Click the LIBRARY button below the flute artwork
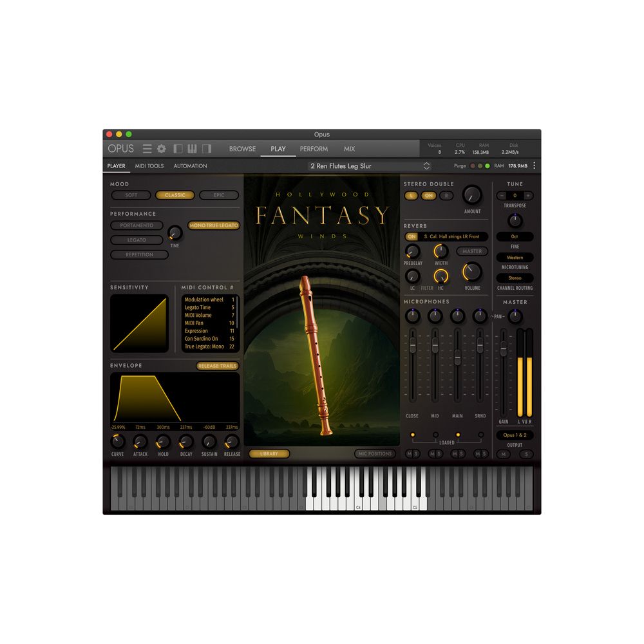Image resolution: width=644 pixels, height=644 pixels. (269, 453)
